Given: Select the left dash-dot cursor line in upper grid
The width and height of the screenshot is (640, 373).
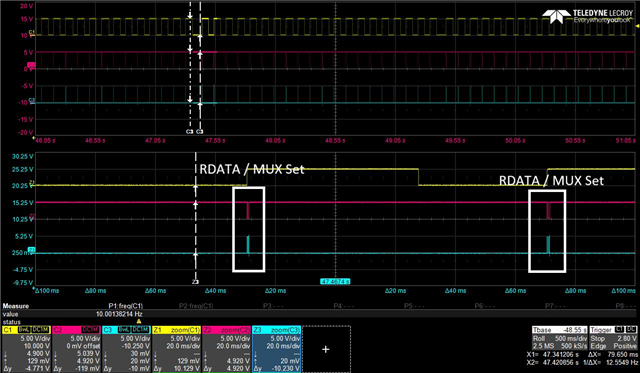Looking at the screenshot, I should pyautogui.click(x=190, y=67).
